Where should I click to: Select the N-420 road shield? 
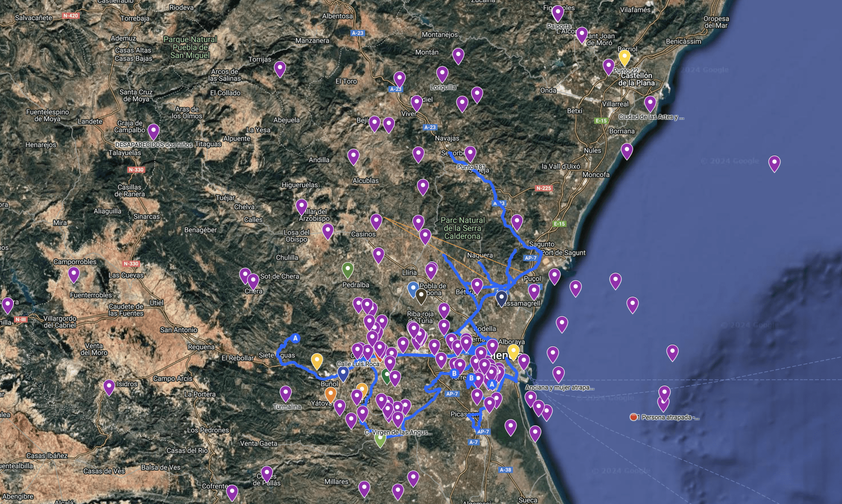pyautogui.click(x=71, y=16)
